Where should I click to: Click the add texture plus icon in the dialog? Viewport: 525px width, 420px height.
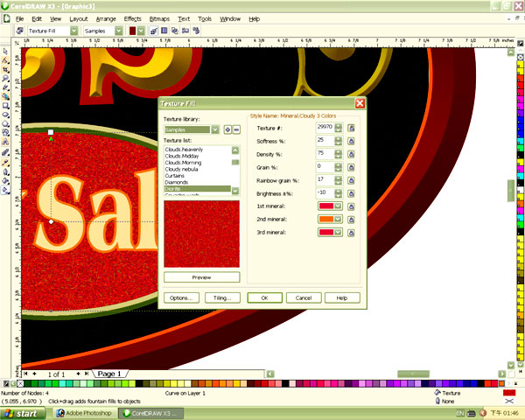click(227, 129)
